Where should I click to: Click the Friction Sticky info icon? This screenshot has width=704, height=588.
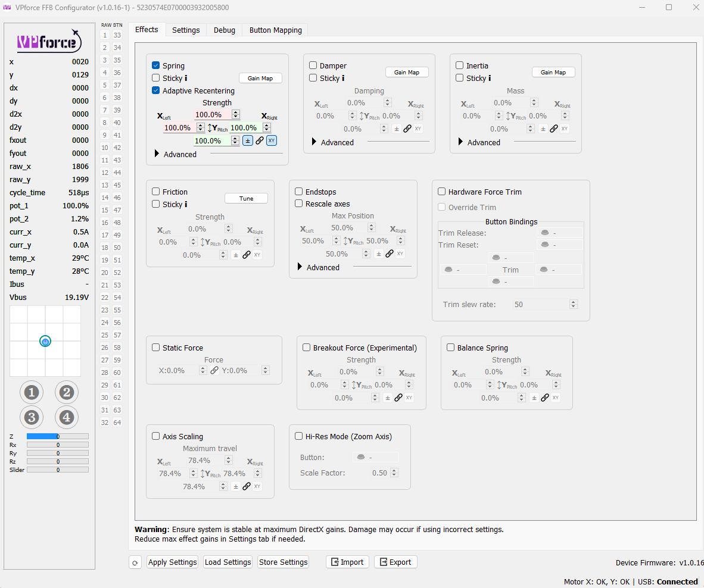(186, 204)
